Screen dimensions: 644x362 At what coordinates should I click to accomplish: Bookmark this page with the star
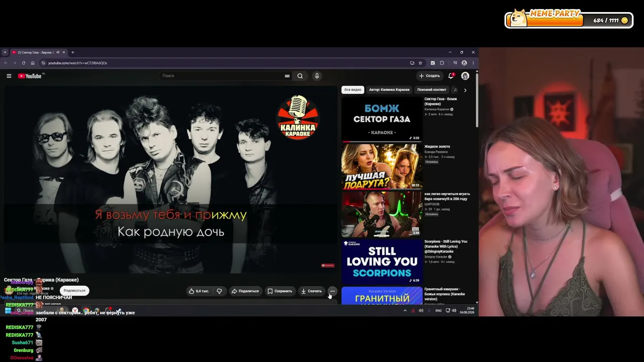tap(420, 63)
